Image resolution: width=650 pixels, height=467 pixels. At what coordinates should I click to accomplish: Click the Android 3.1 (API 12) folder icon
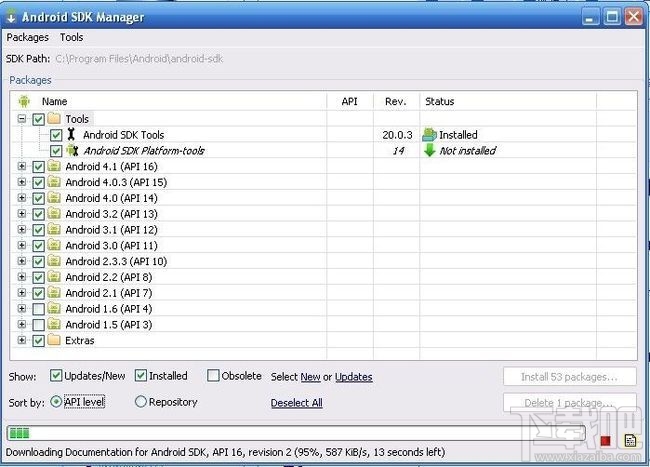click(54, 229)
